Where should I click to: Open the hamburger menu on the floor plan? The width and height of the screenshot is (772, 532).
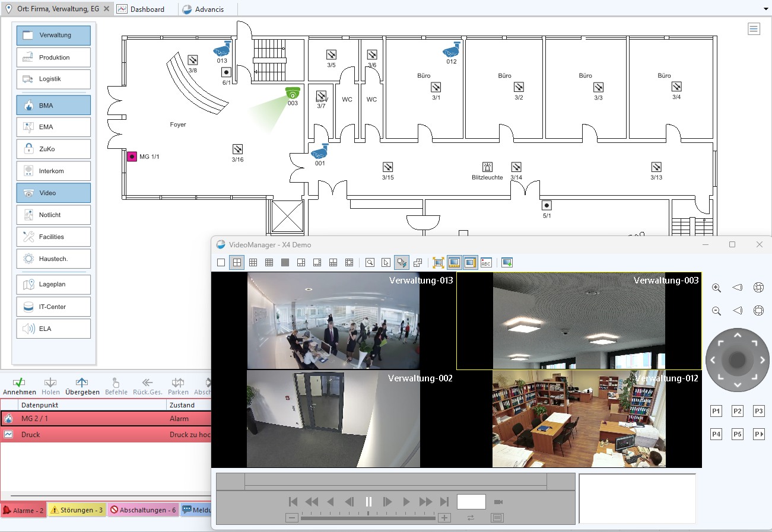pos(754,29)
